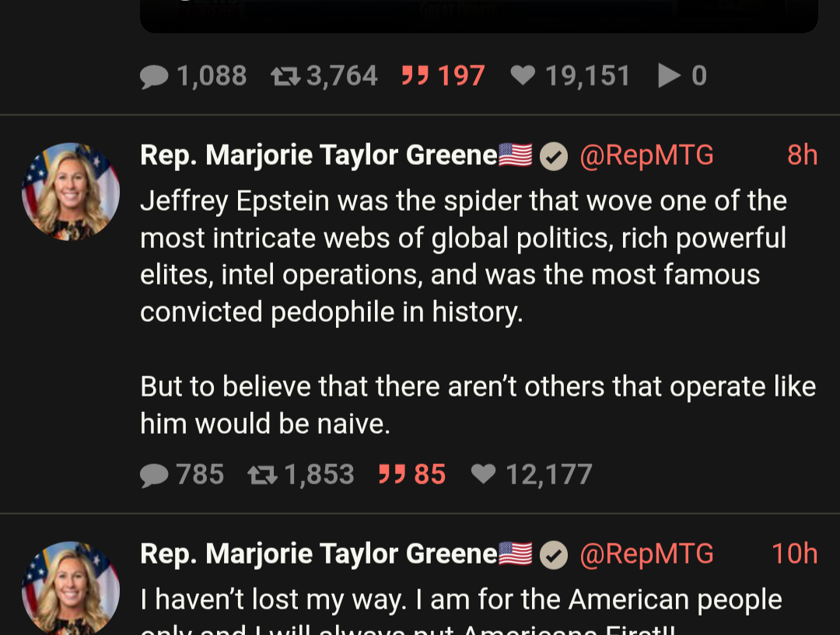Open the 10h timestamp link
The height and width of the screenshot is (635, 840).
(794, 555)
